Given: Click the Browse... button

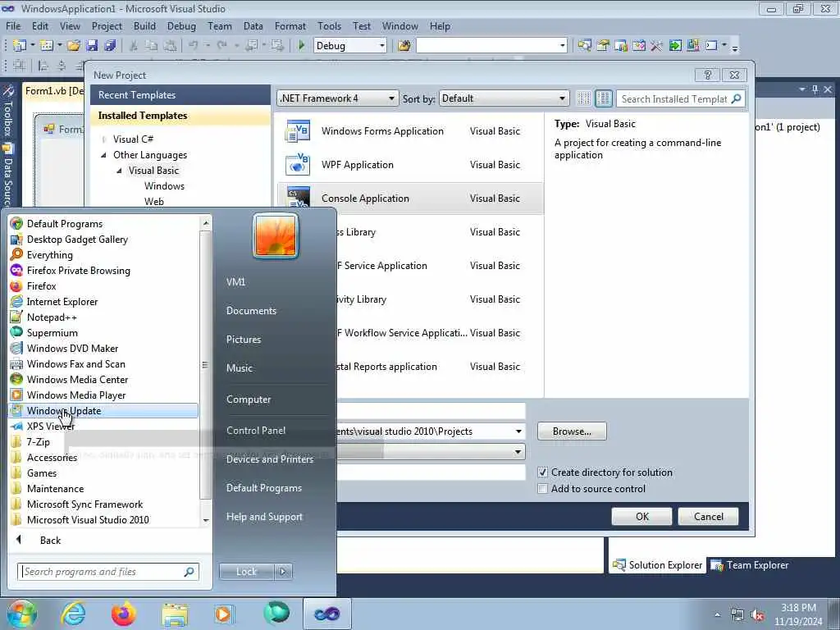Looking at the screenshot, I should click(572, 431).
